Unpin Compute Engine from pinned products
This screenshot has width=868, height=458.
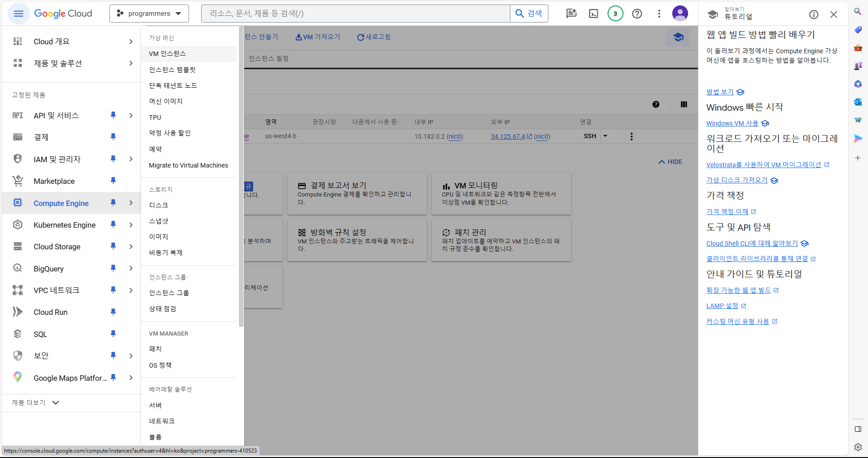pos(113,203)
